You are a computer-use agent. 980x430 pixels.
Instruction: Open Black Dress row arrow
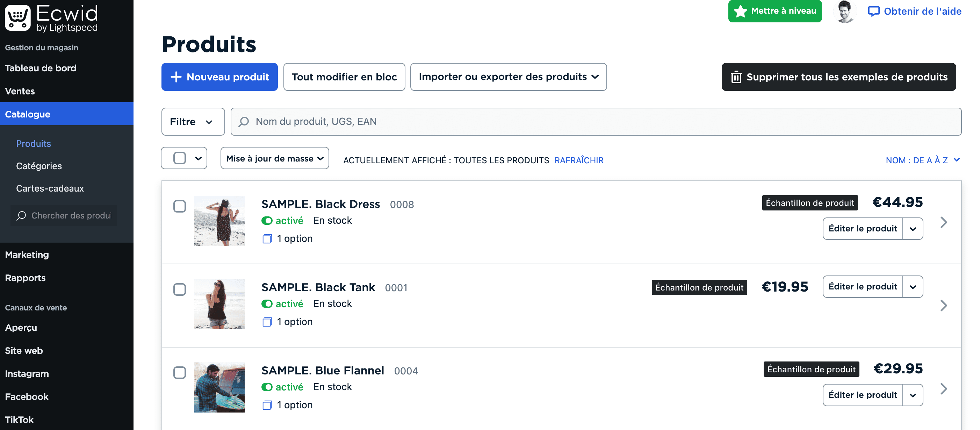click(x=944, y=222)
